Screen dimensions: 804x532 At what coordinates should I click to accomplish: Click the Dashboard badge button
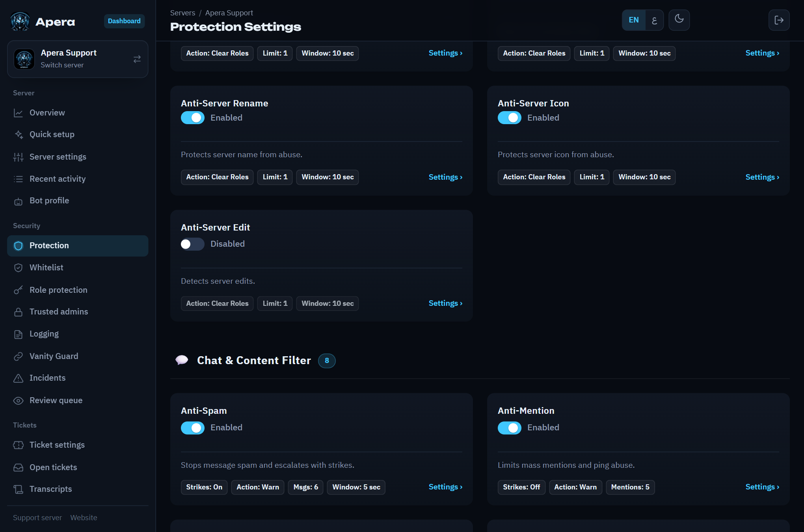coord(124,21)
